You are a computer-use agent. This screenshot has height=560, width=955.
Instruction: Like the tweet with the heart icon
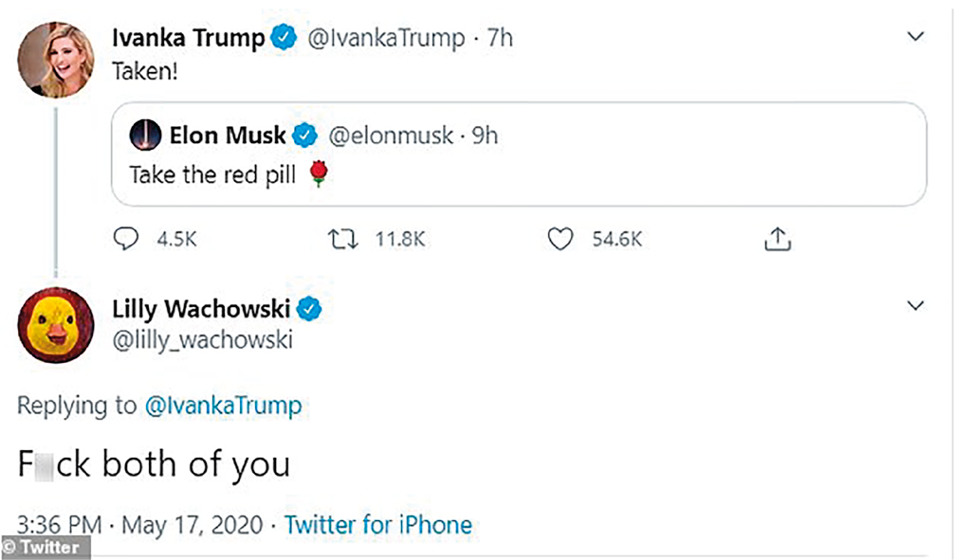tap(561, 240)
